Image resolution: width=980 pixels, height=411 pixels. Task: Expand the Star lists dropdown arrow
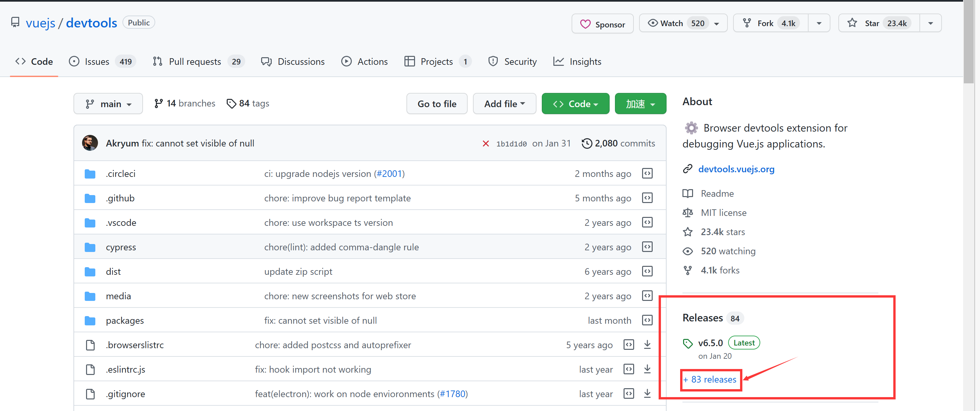[930, 23]
